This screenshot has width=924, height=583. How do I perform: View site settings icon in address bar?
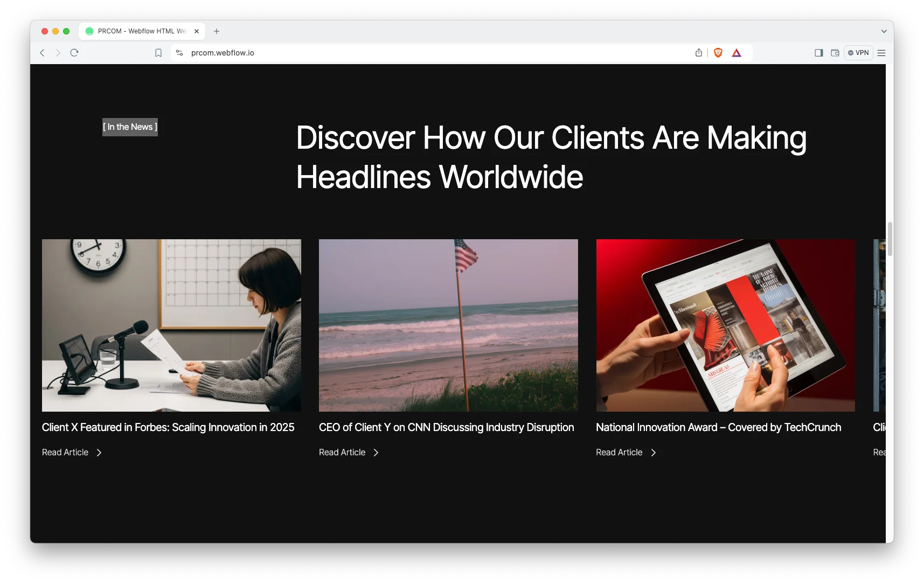tap(179, 53)
